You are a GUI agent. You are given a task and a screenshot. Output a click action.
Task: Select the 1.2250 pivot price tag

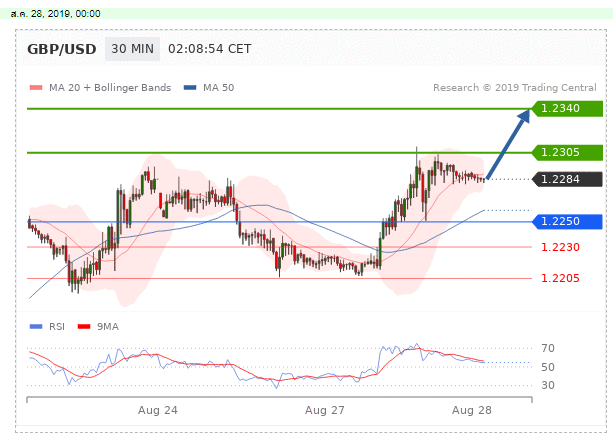pyautogui.click(x=567, y=222)
